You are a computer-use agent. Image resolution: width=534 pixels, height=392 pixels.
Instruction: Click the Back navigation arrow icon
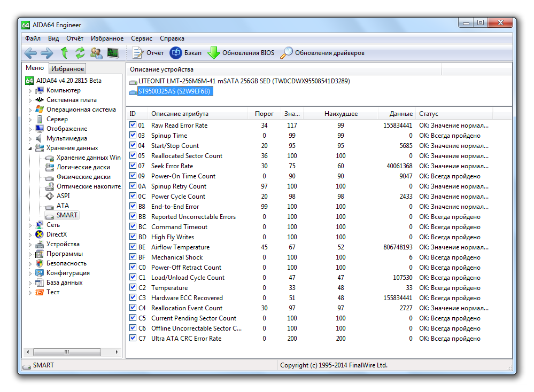click(x=30, y=53)
